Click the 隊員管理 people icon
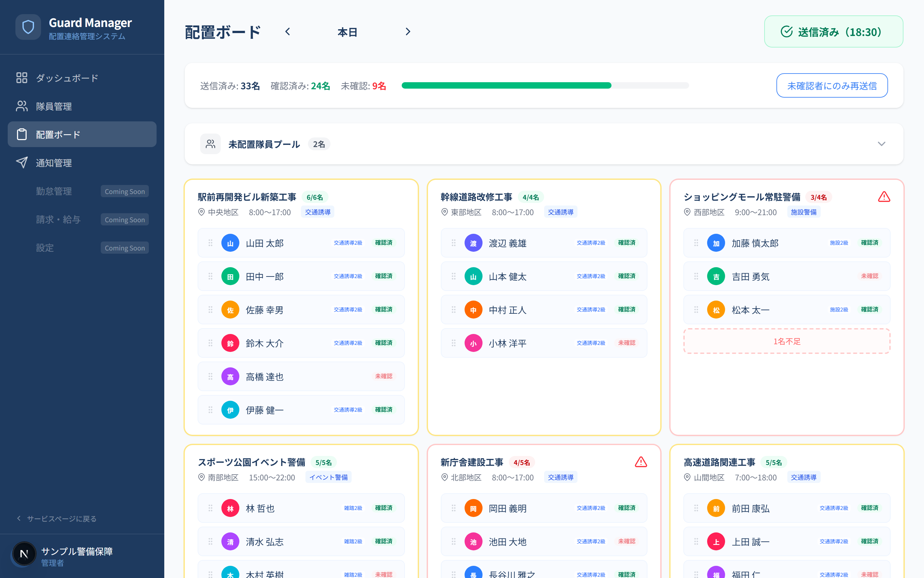 (22, 106)
